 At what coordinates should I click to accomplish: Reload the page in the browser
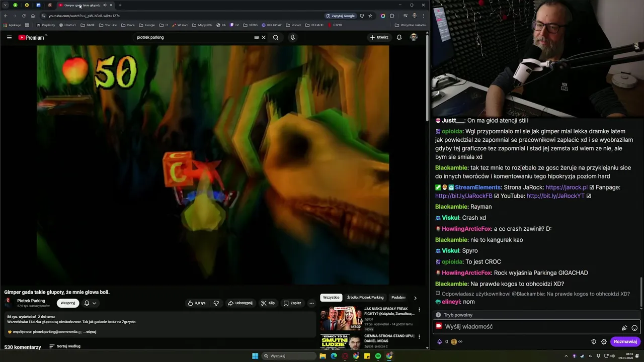pyautogui.click(x=24, y=16)
